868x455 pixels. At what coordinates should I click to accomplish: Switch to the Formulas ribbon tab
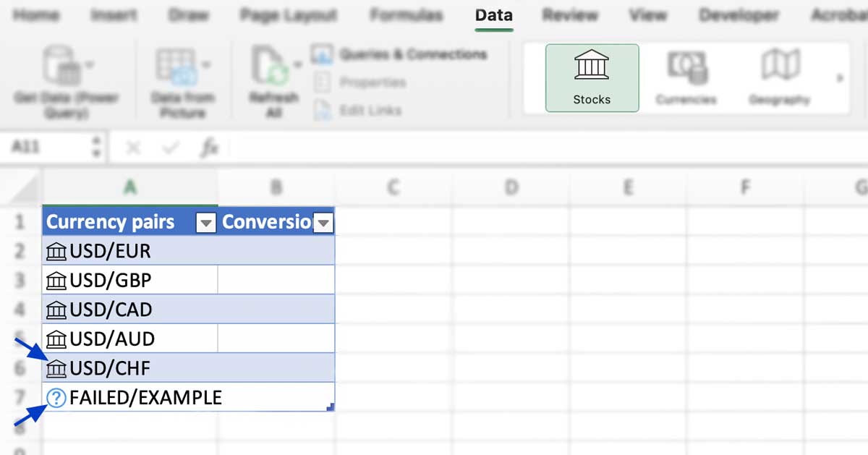(405, 14)
